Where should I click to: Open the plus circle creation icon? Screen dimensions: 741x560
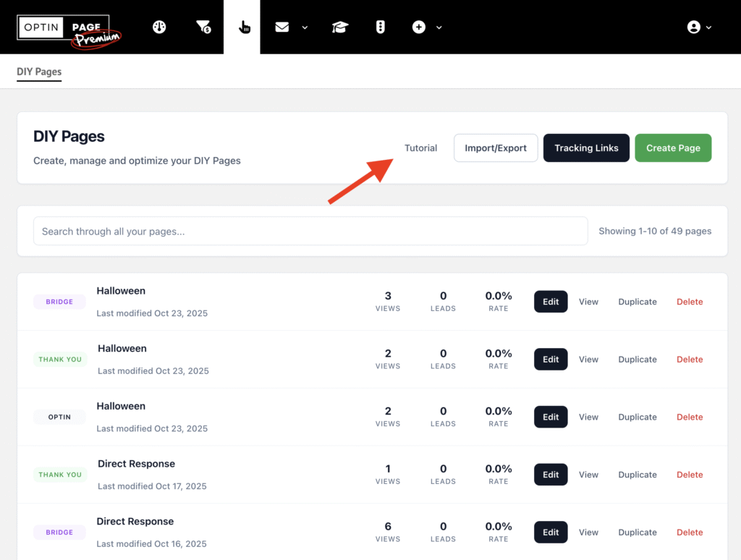coord(418,27)
